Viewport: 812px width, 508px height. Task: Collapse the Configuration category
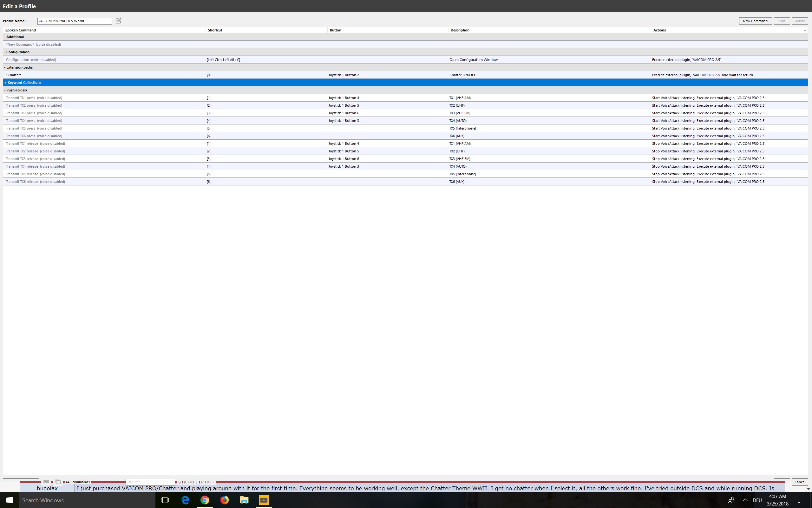click(x=5, y=52)
